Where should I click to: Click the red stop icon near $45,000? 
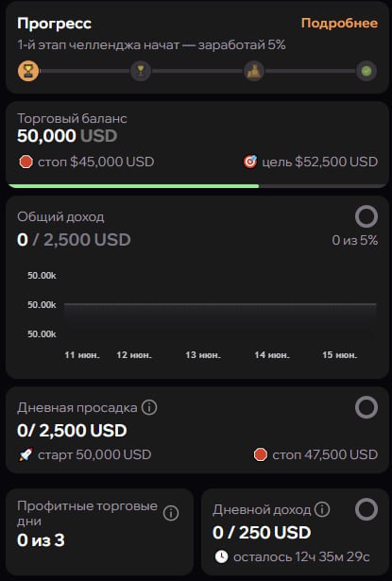coord(26,162)
